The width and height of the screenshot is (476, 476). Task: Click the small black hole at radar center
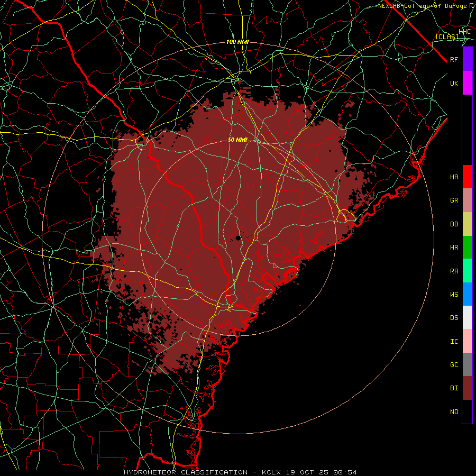click(238, 237)
